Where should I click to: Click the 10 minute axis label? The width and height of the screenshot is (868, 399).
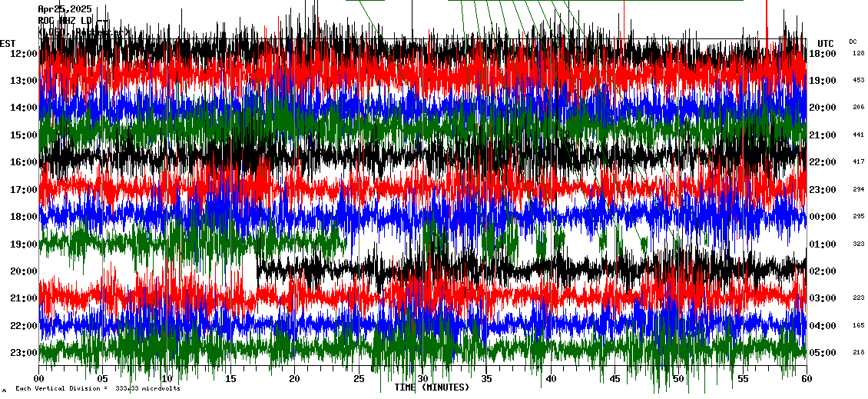pyautogui.click(x=167, y=378)
